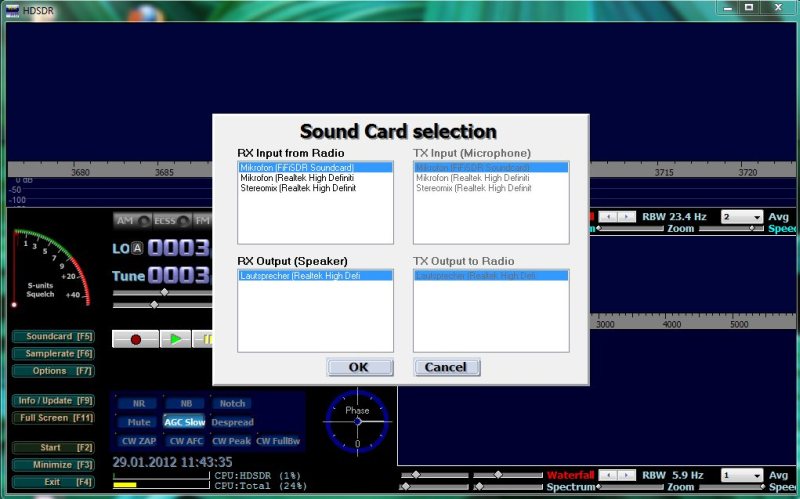Toggle the Mute button

point(139,422)
